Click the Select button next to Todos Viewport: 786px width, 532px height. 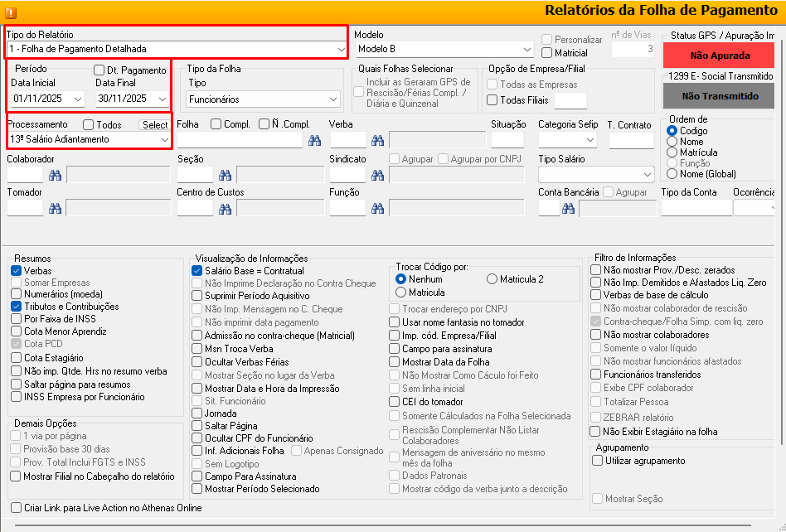pyautogui.click(x=154, y=125)
